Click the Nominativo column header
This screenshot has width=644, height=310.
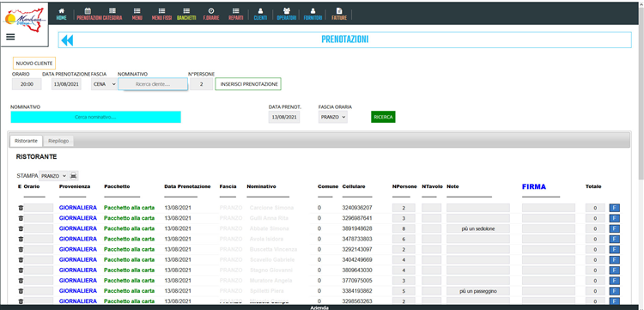261,186
